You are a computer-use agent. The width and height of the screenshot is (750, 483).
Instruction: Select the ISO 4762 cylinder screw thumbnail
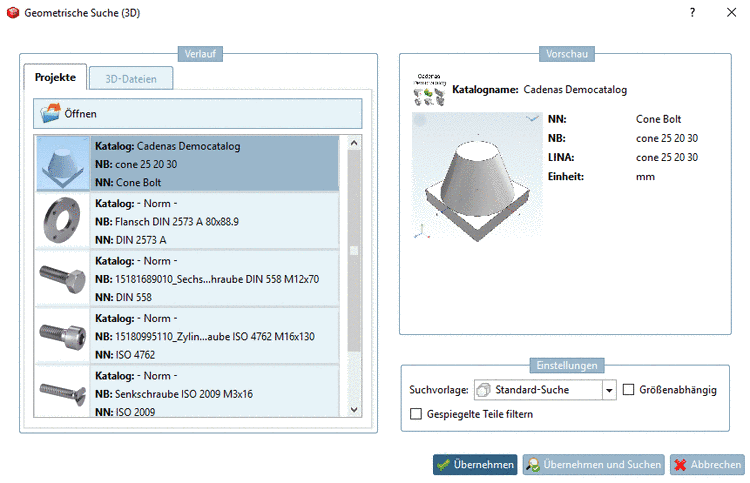tap(62, 336)
